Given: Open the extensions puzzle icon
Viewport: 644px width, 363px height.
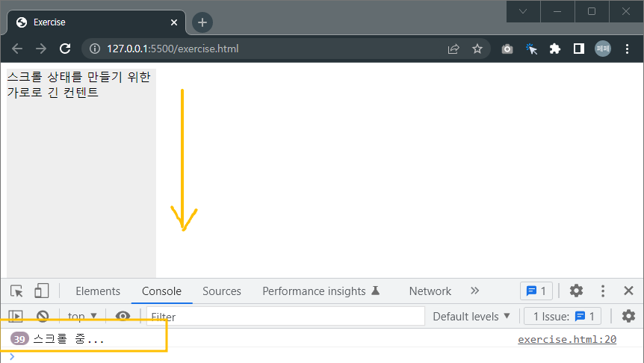Looking at the screenshot, I should [x=555, y=49].
